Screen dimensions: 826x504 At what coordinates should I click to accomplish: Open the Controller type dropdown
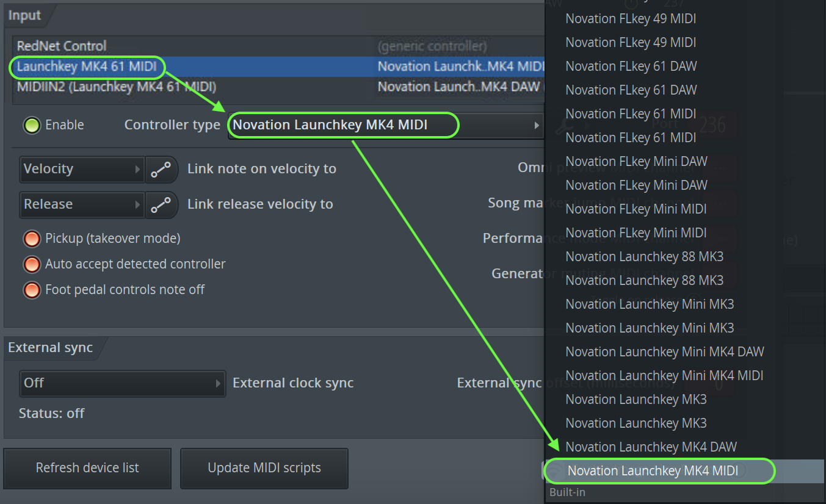[x=385, y=126]
